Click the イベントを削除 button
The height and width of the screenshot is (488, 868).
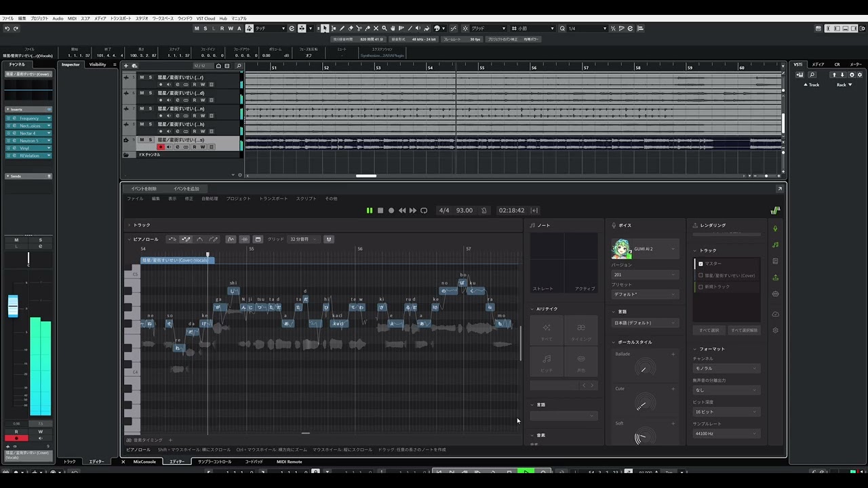[x=144, y=188]
